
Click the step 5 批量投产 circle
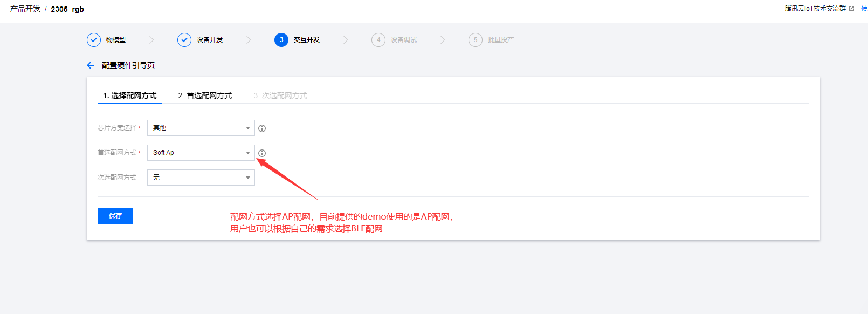click(x=476, y=40)
